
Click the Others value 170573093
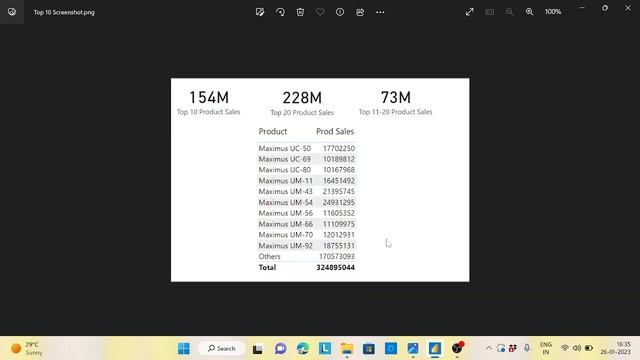coord(337,256)
